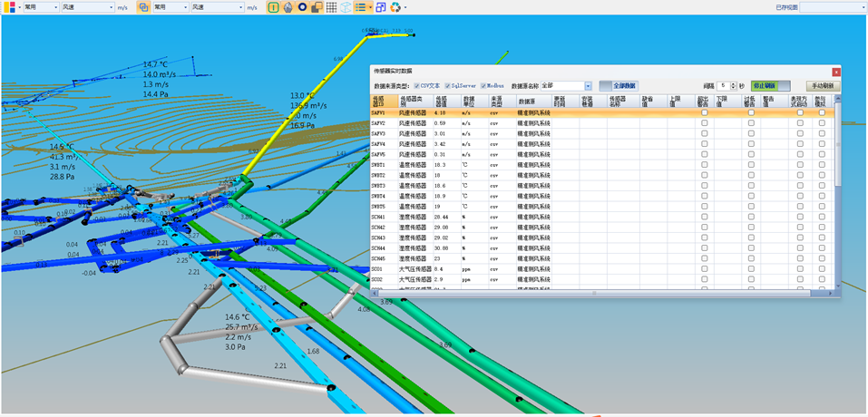
Task: Click the green bordered rectangle icon
Action: point(274,7)
